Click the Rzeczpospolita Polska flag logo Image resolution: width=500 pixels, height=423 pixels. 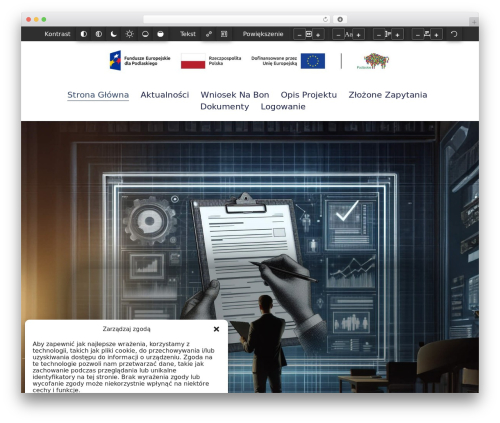point(211,61)
